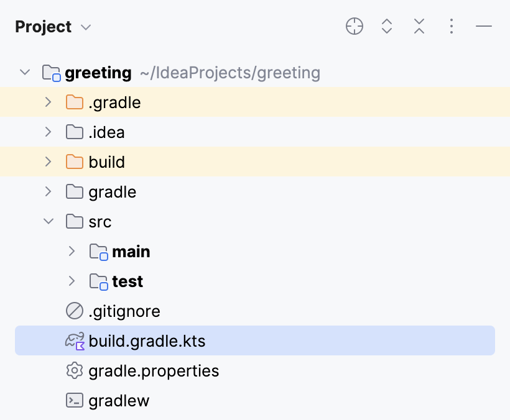510x420 pixels.
Task: Click the ignored-file icon beside .gitignore
Action: point(74,311)
